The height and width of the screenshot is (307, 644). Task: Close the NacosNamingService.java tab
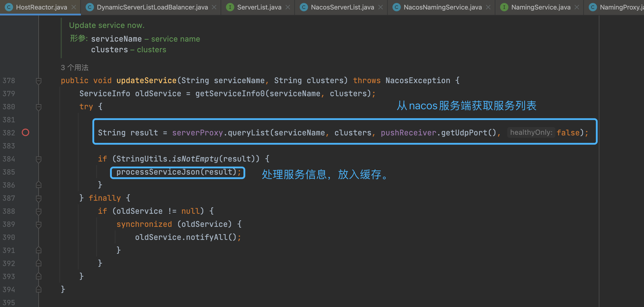click(x=488, y=7)
